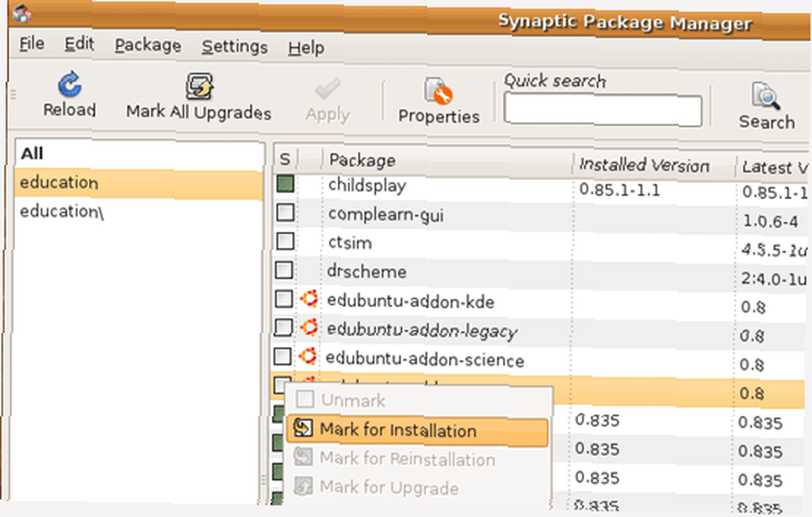Select the edubuntu-addon-science package name
812x517 pixels.
tap(425, 360)
